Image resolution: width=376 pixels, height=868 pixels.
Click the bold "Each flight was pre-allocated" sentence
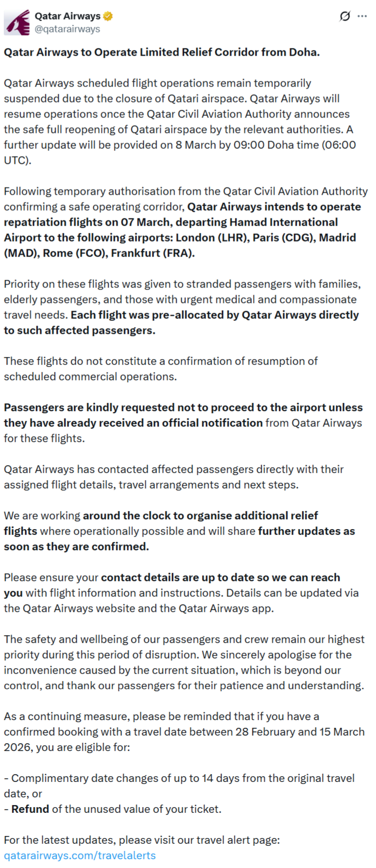click(x=214, y=315)
